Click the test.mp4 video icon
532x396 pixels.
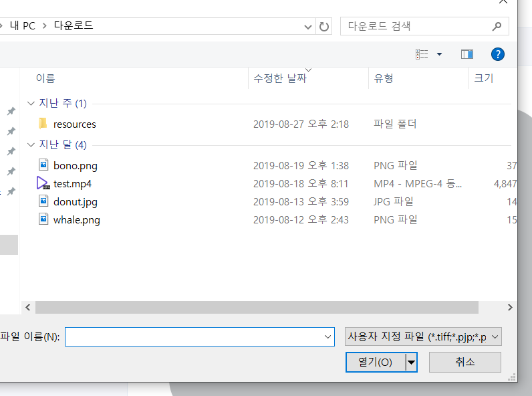tap(43, 183)
